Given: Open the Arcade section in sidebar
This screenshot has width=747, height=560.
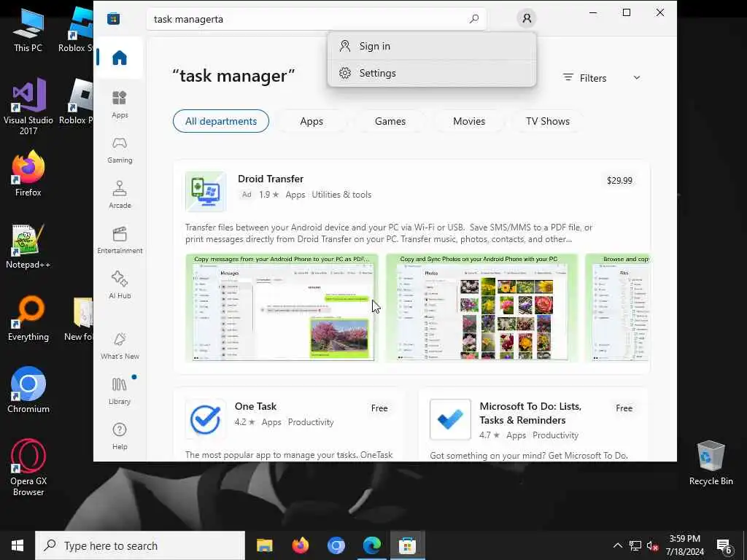Looking at the screenshot, I should pos(120,195).
